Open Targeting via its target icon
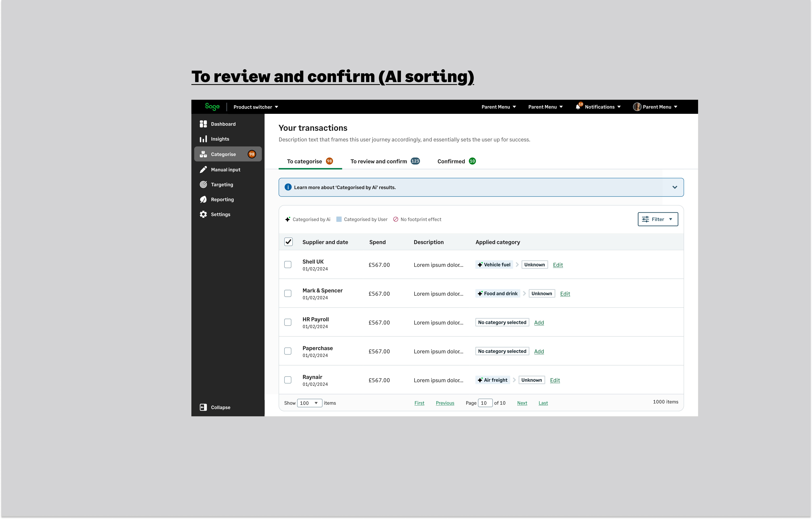The width and height of the screenshot is (812, 519). click(203, 184)
